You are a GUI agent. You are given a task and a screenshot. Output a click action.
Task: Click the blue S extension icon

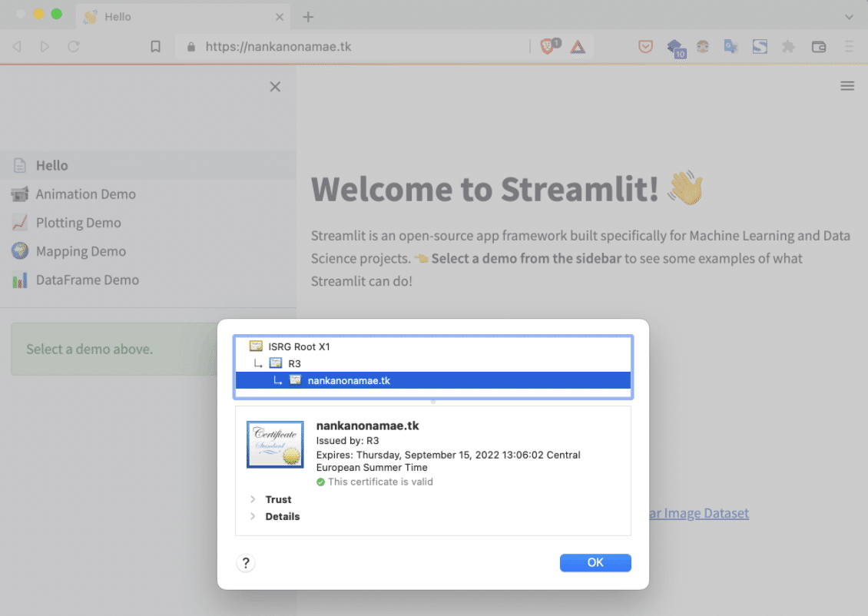760,47
